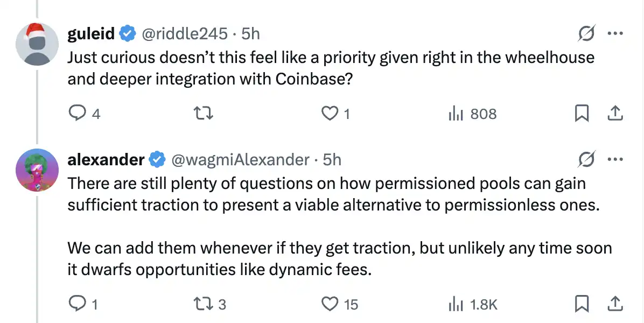644x323 pixels.
Task: Bookmark guleid's tweet
Action: coord(582,114)
